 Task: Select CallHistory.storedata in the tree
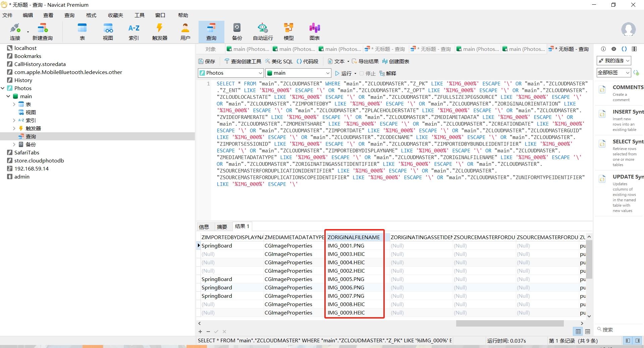[x=40, y=64]
